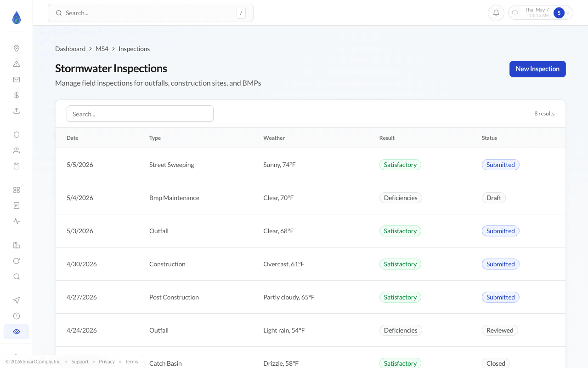The height and width of the screenshot is (368, 588).
Task: Click Sunny, 74°F weather cell
Action: (279, 165)
